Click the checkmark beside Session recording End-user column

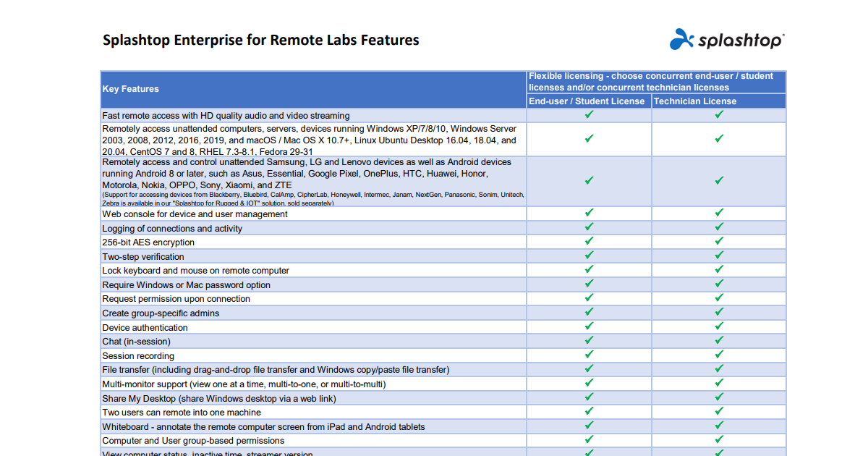(589, 355)
